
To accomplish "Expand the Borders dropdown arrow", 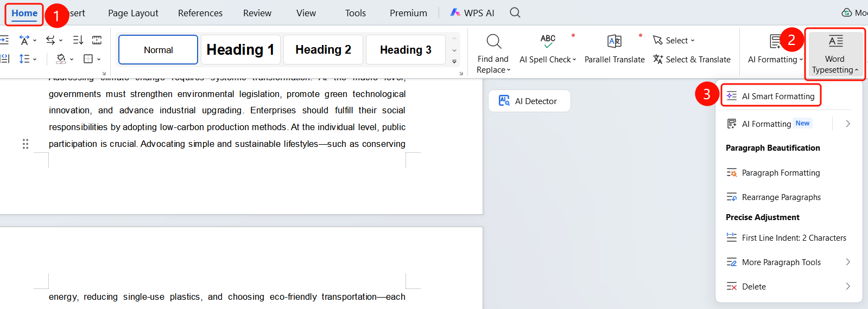I will pyautogui.click(x=99, y=59).
